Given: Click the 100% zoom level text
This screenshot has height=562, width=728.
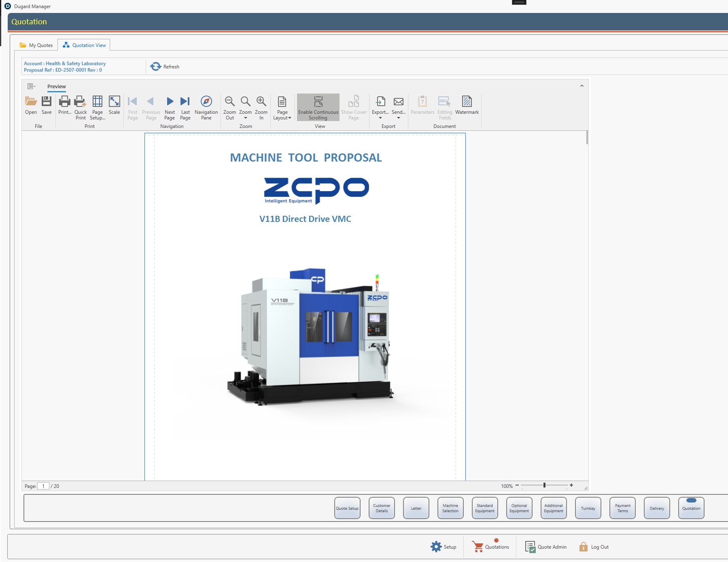Looking at the screenshot, I should pyautogui.click(x=507, y=486).
